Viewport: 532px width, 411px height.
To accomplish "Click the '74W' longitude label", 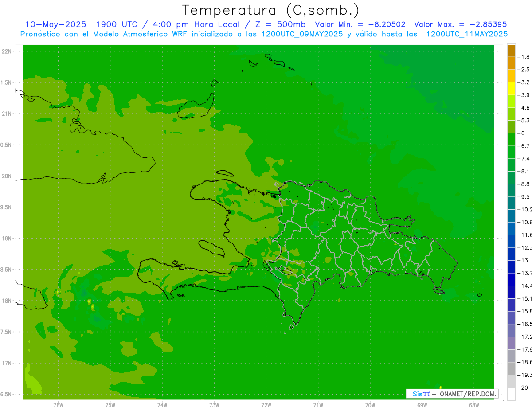I will [x=162, y=405].
